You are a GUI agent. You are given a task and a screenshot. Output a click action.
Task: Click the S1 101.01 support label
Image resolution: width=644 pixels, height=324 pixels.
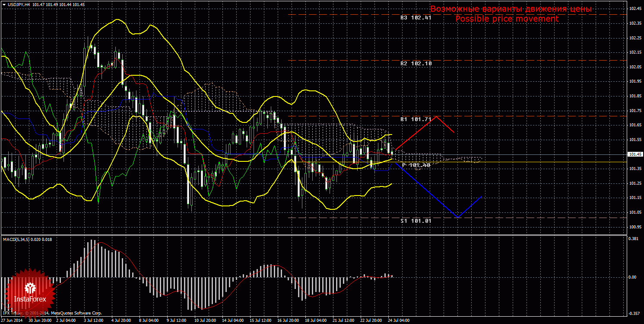[416, 221]
